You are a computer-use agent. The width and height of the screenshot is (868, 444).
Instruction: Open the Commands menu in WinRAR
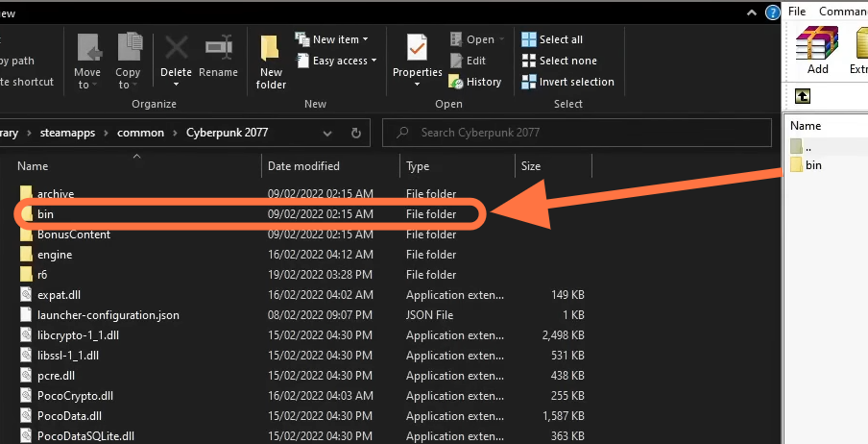[843, 12]
